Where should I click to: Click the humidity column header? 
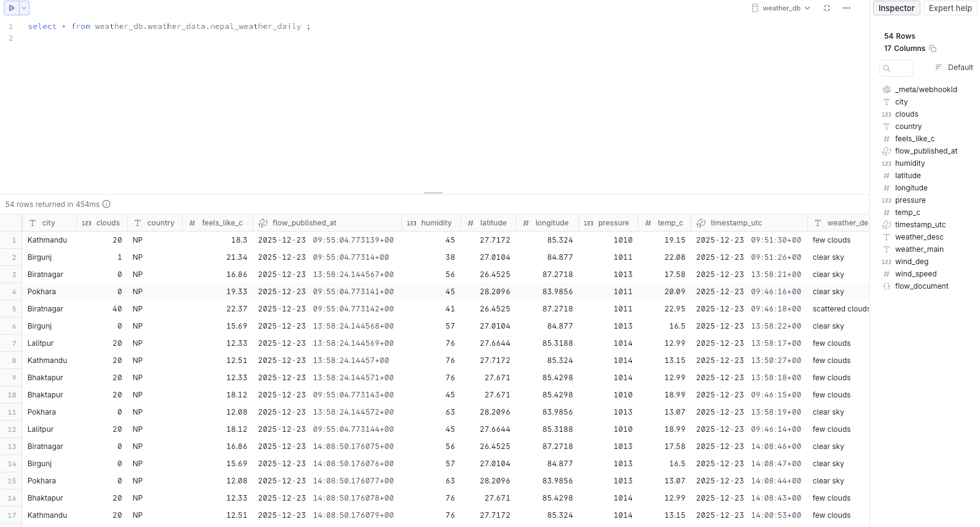(436, 223)
